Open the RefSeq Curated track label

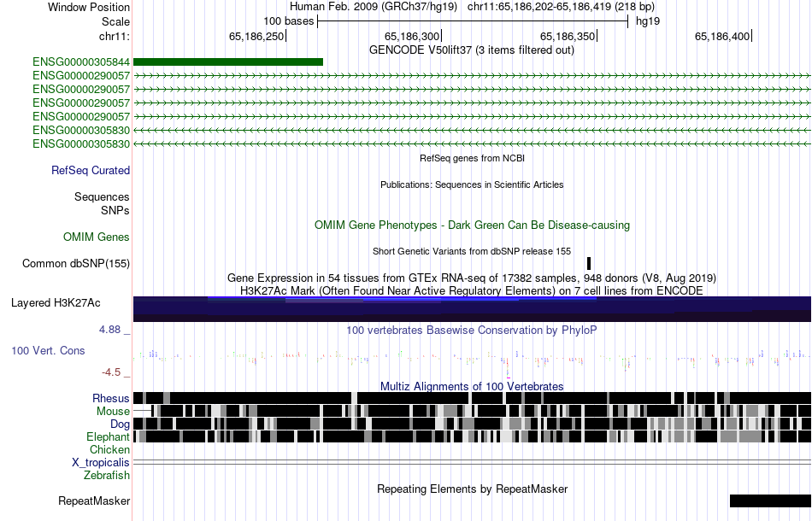(x=90, y=170)
